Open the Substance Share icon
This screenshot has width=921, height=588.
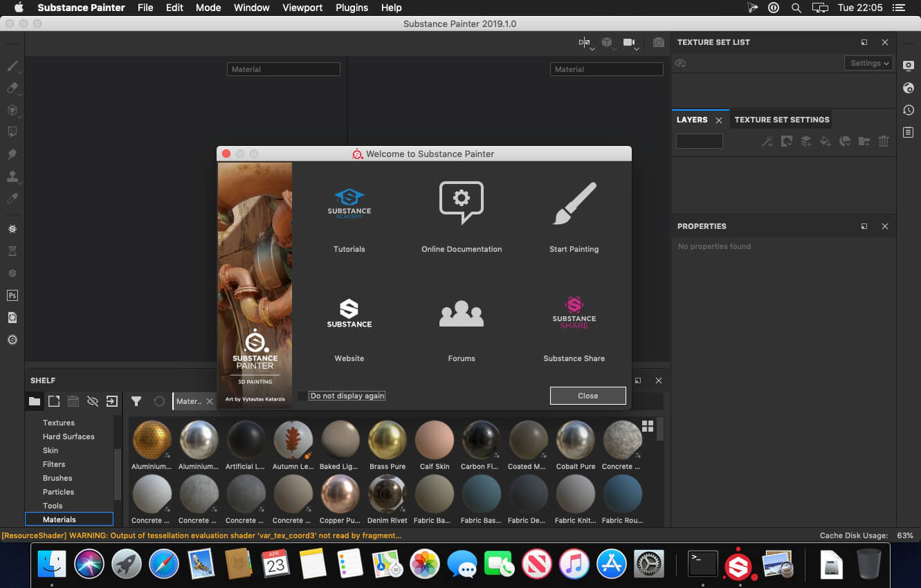point(574,313)
